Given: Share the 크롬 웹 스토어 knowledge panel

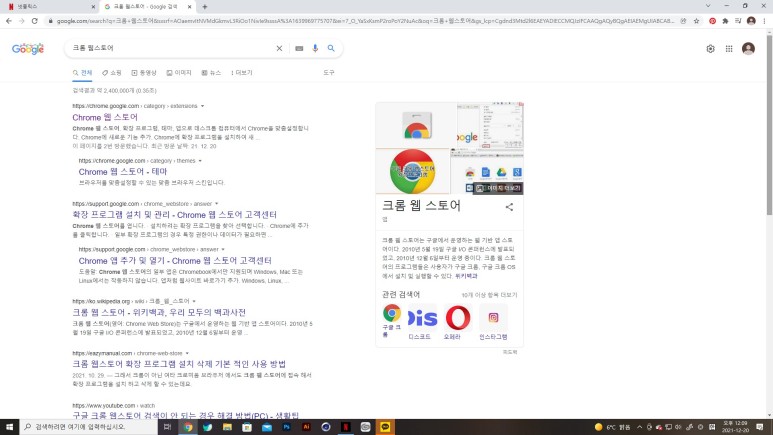Looking at the screenshot, I should [x=509, y=207].
